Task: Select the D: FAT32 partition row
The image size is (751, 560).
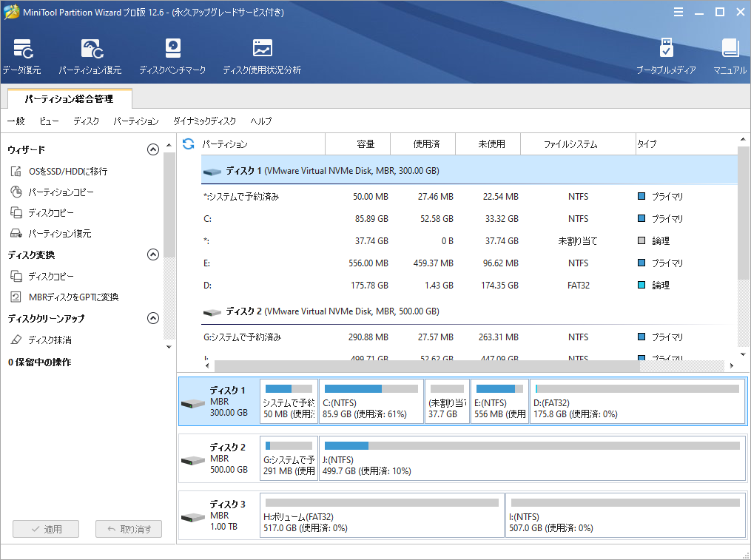Action: point(469,285)
